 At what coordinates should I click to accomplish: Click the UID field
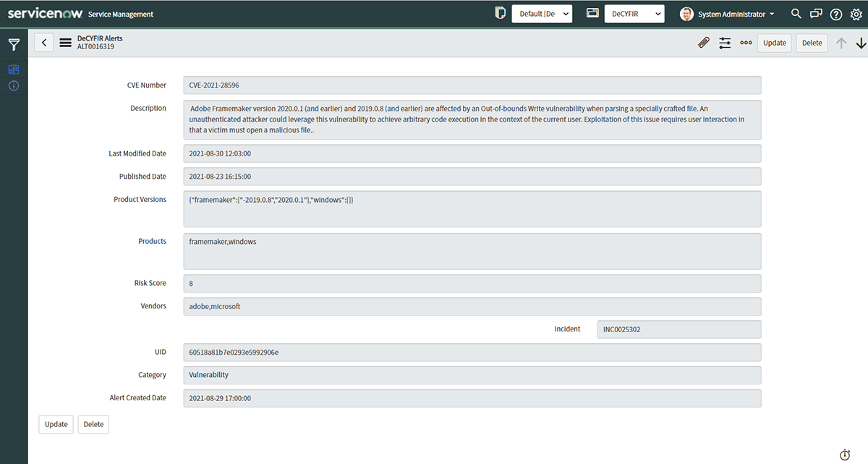(472, 353)
